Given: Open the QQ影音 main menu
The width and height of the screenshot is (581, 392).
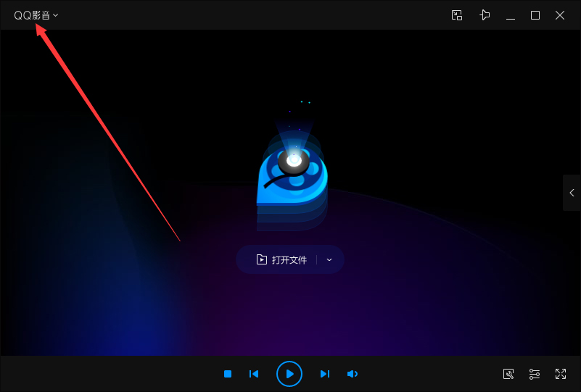Looking at the screenshot, I should point(36,15).
